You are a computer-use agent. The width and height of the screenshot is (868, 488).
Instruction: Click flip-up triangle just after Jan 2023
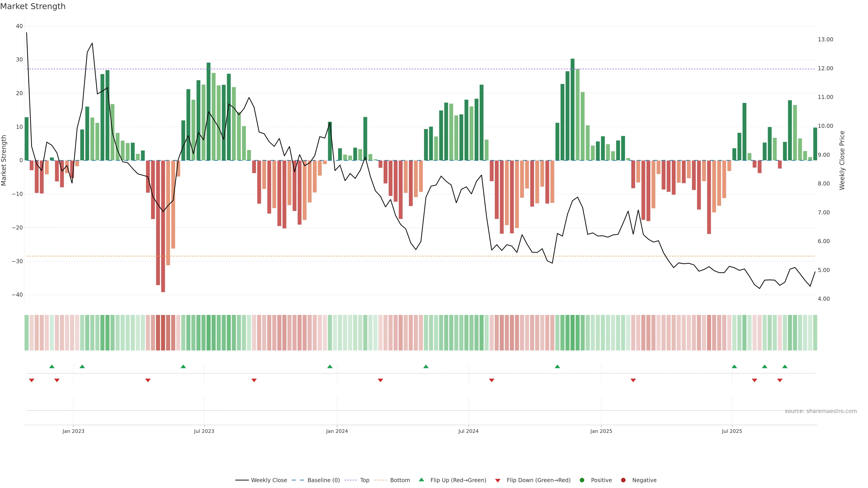coord(82,366)
